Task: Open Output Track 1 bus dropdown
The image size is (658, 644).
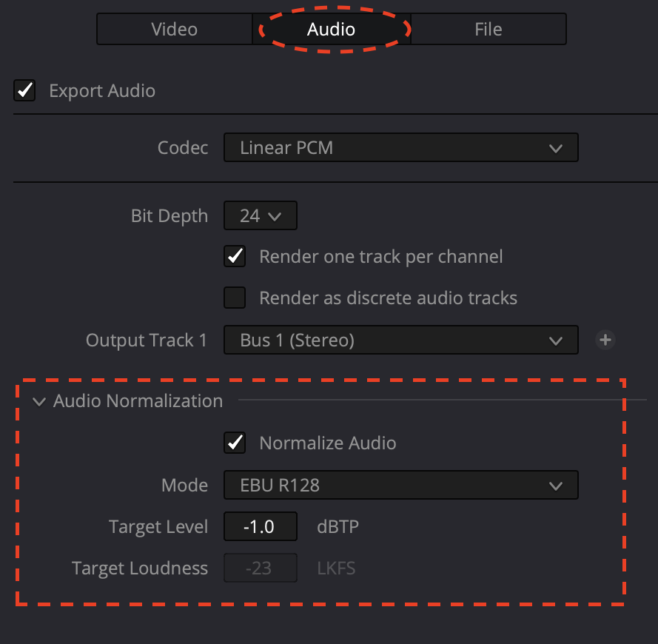Action: [400, 341]
